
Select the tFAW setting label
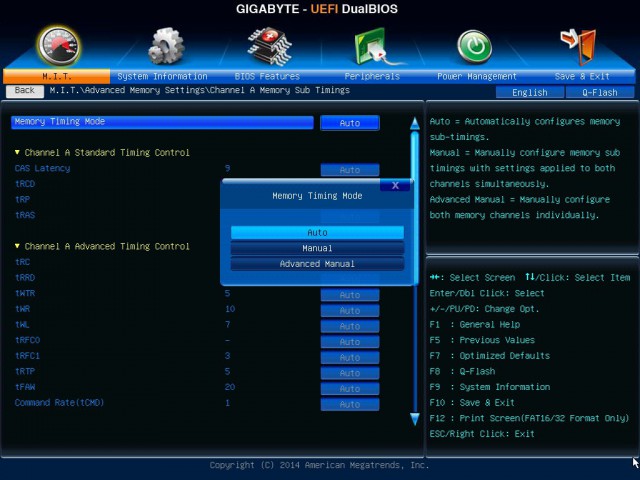25,387
